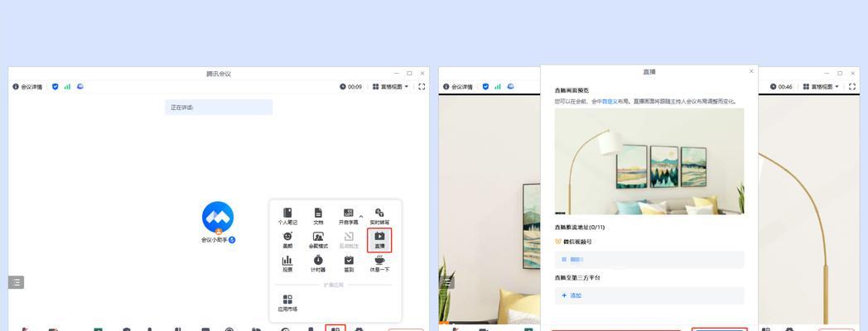Open 应用市场 app market
The width and height of the screenshot is (868, 331).
(x=287, y=304)
